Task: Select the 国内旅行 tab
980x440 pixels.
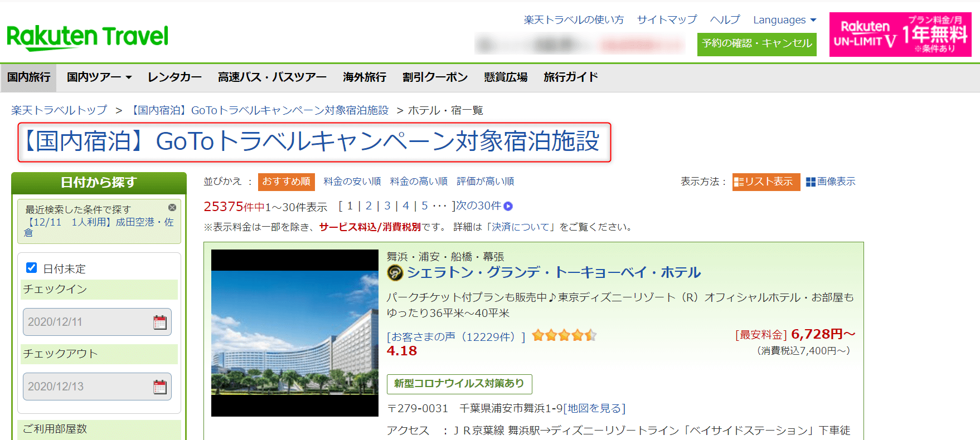Action: [28, 77]
